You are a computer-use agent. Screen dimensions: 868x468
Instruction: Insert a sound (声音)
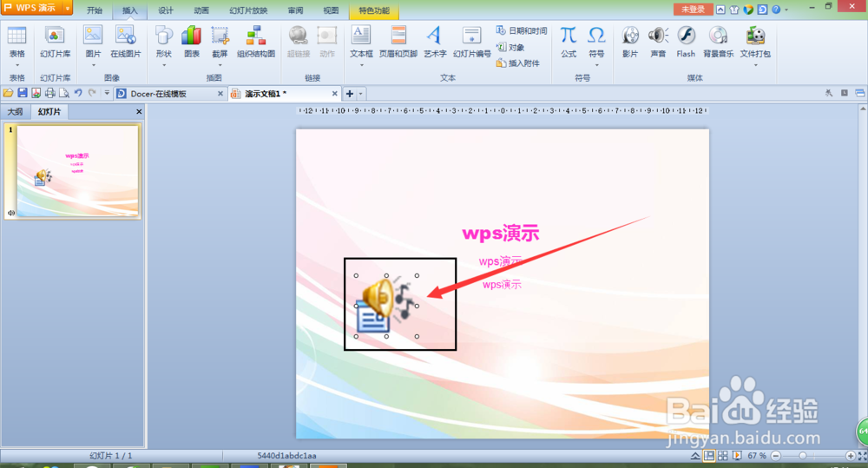(x=658, y=42)
